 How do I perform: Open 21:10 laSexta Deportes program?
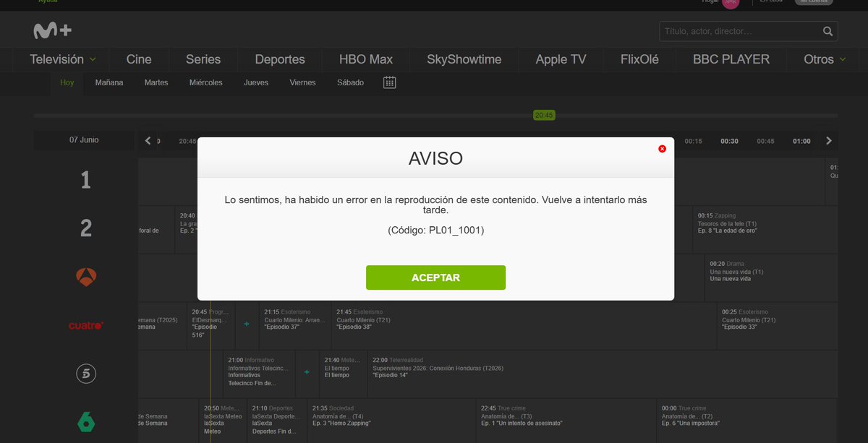(x=276, y=421)
